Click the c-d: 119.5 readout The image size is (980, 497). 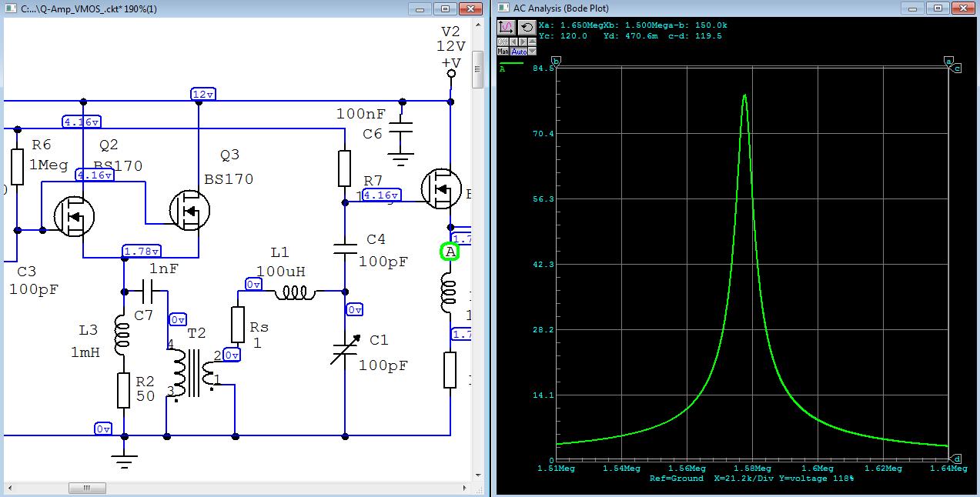696,35
